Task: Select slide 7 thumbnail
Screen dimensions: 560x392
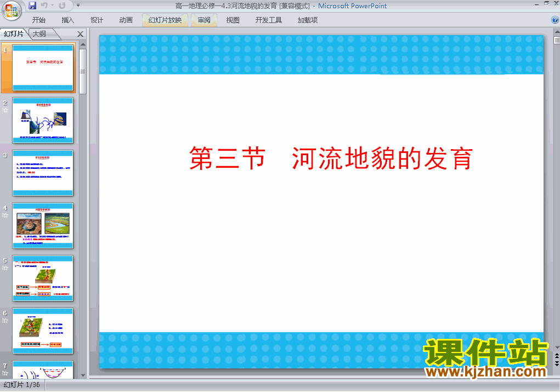Action: (43, 370)
